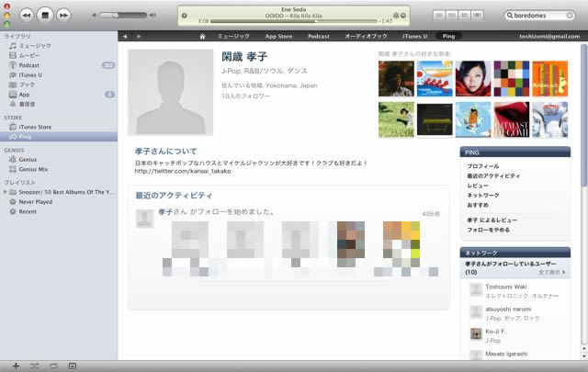Go back with the store back arrow
The image size is (588, 372).
click(x=125, y=37)
